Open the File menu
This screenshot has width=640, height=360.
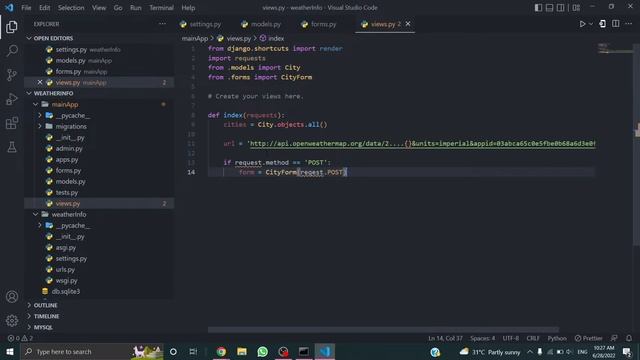pyautogui.click(x=26, y=8)
